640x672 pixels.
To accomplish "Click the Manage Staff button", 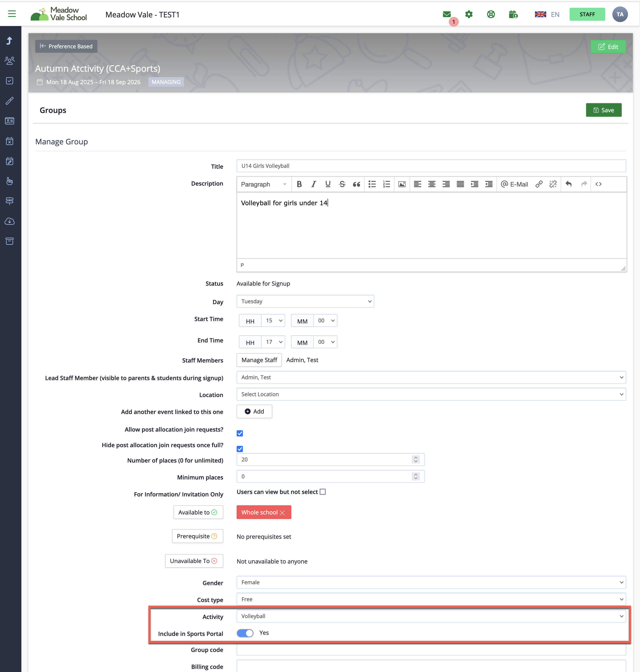I will coord(259,360).
